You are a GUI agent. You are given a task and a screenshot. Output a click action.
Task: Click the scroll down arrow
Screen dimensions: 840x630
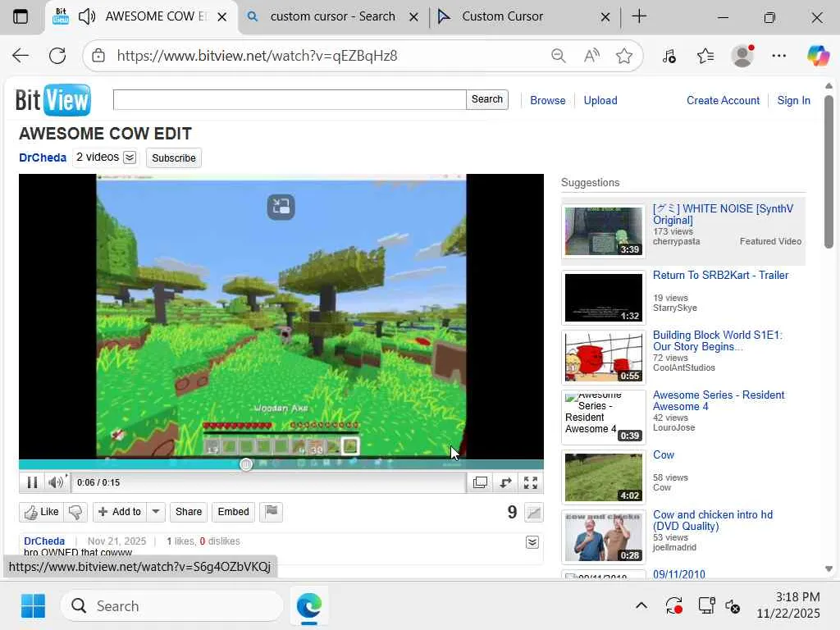pyautogui.click(x=829, y=569)
